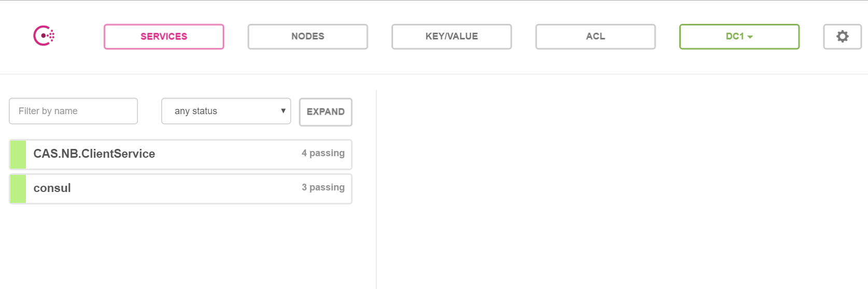Click the caret arrow beside DC1

coord(750,37)
